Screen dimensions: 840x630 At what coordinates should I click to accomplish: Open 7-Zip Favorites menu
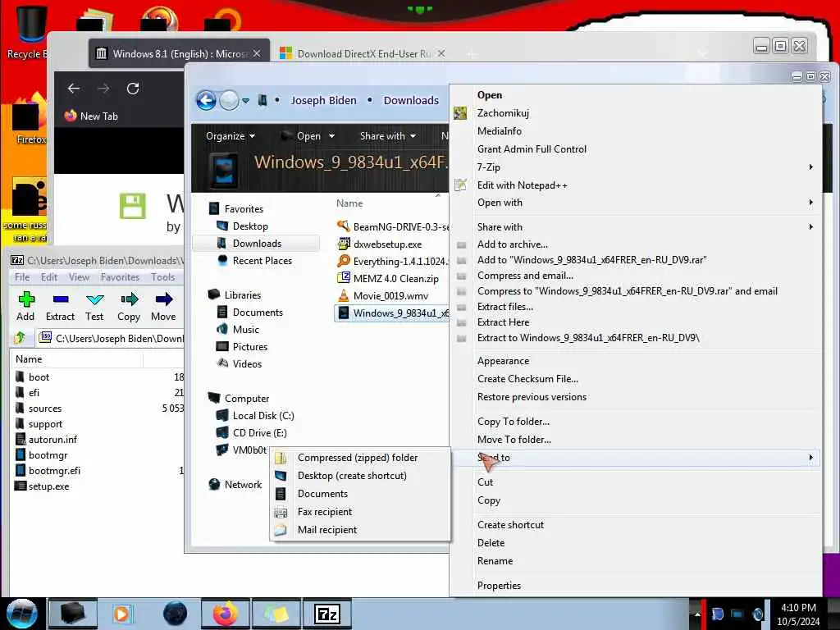(120, 277)
